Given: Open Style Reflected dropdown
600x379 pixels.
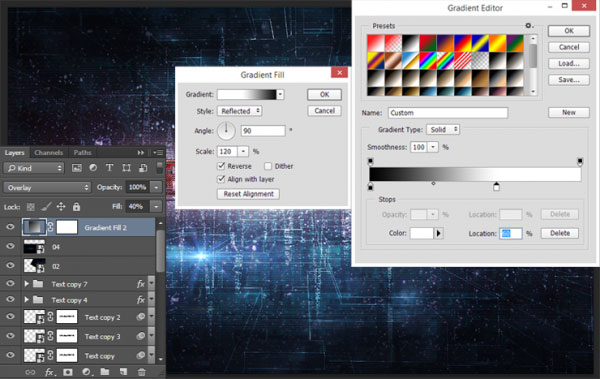Looking at the screenshot, I should click(240, 111).
